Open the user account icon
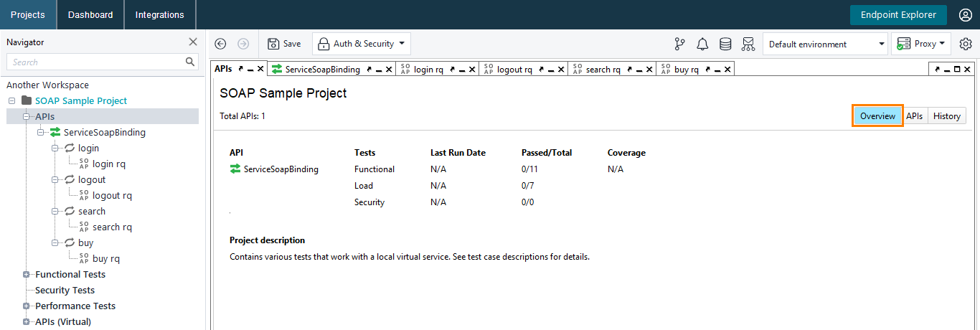 click(x=965, y=14)
